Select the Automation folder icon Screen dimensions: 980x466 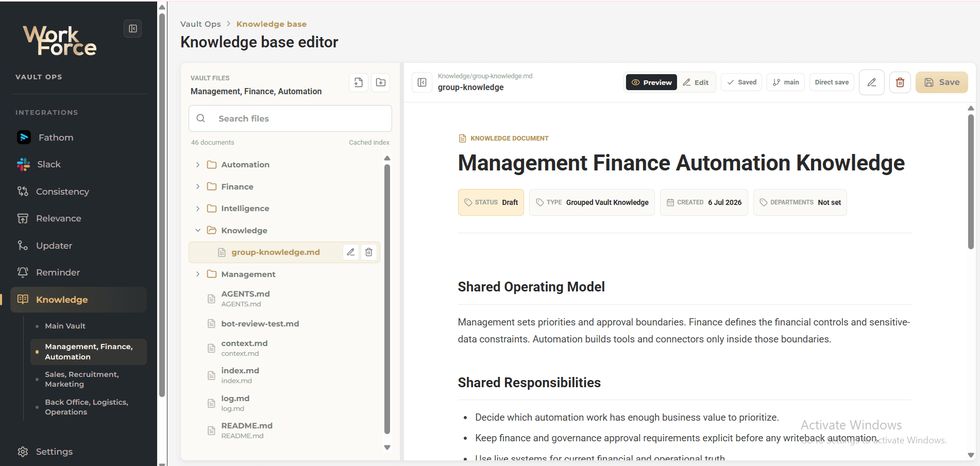tap(212, 165)
